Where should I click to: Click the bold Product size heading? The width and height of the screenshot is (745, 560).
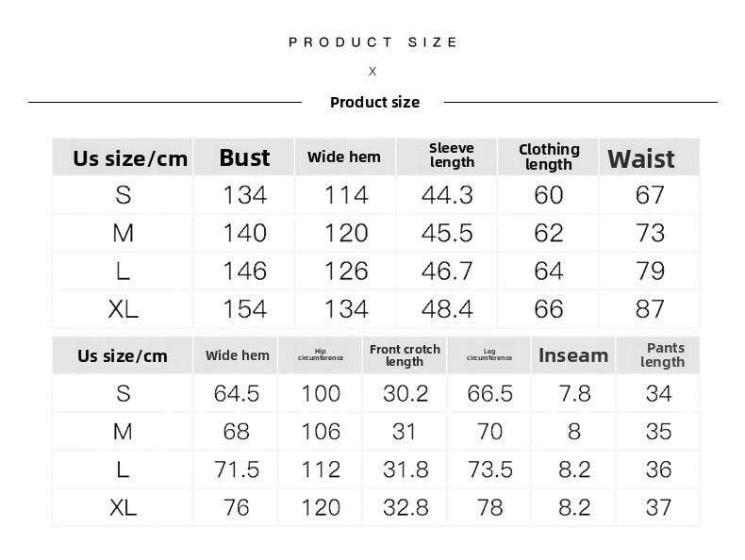click(x=375, y=102)
